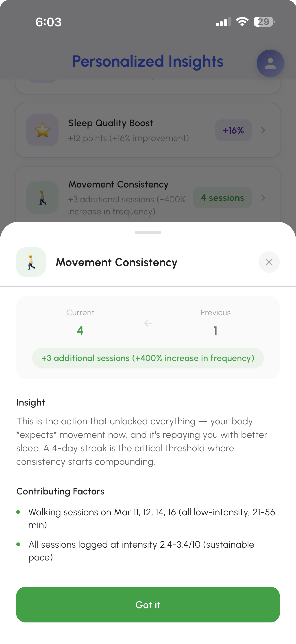Screen dimensions: 296x644
Task: Tap the 4 sessions badge
Action: [x=222, y=198]
